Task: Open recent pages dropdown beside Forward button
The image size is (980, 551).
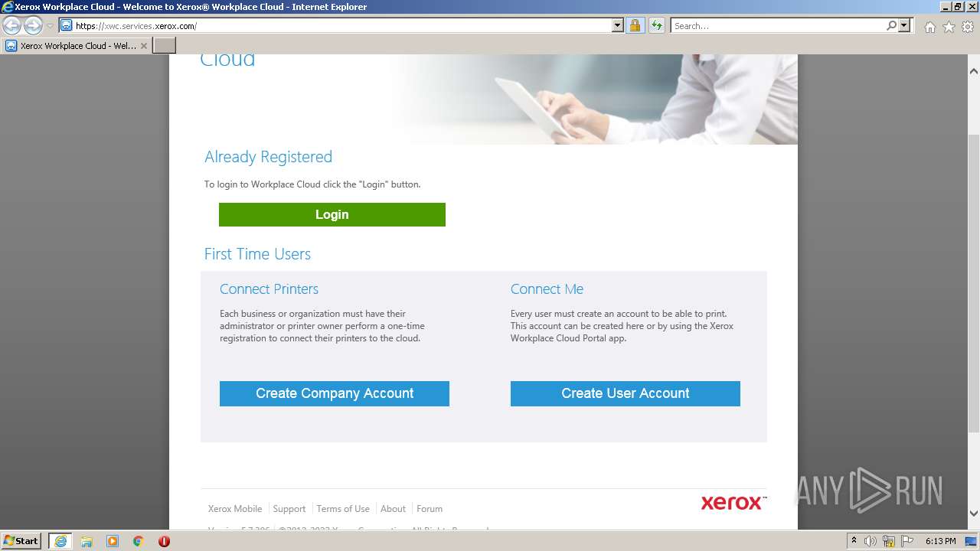Action: 50,26
